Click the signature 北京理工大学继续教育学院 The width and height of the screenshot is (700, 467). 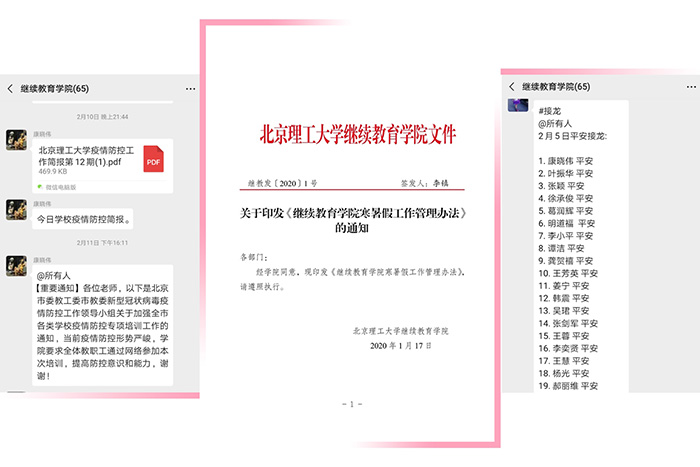pos(400,331)
